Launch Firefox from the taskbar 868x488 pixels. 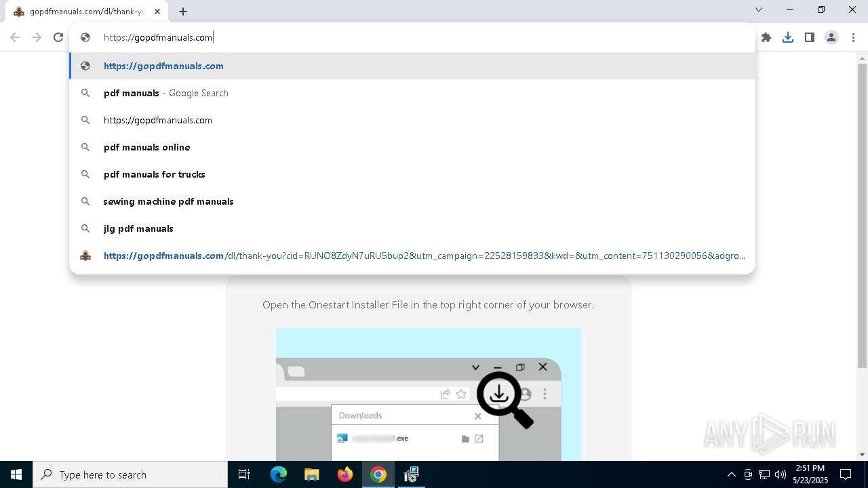point(345,474)
